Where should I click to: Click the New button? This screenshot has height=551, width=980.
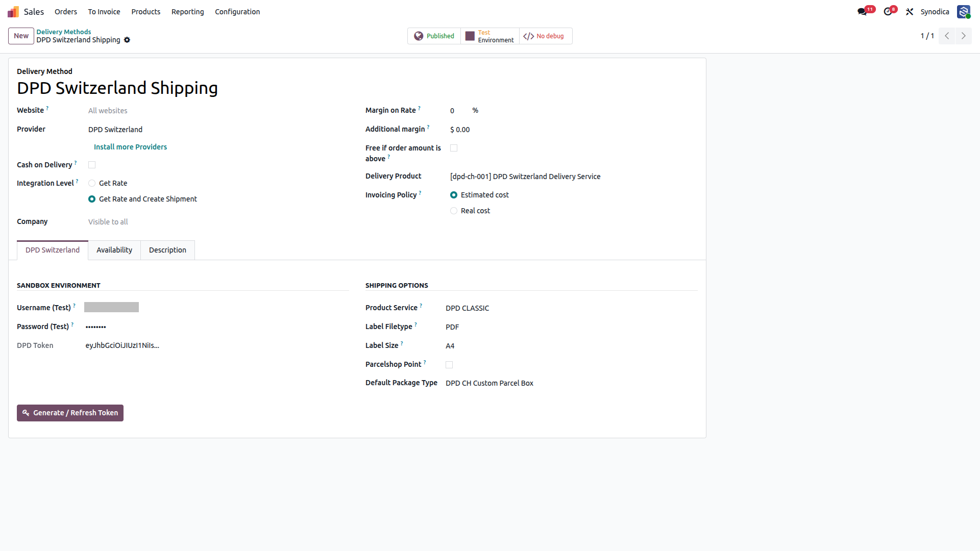click(21, 36)
